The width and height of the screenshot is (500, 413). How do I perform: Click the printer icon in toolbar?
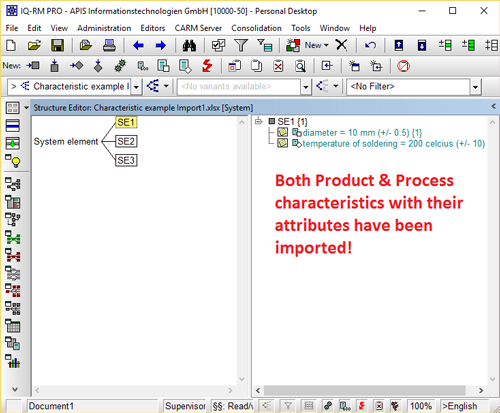tap(109, 45)
